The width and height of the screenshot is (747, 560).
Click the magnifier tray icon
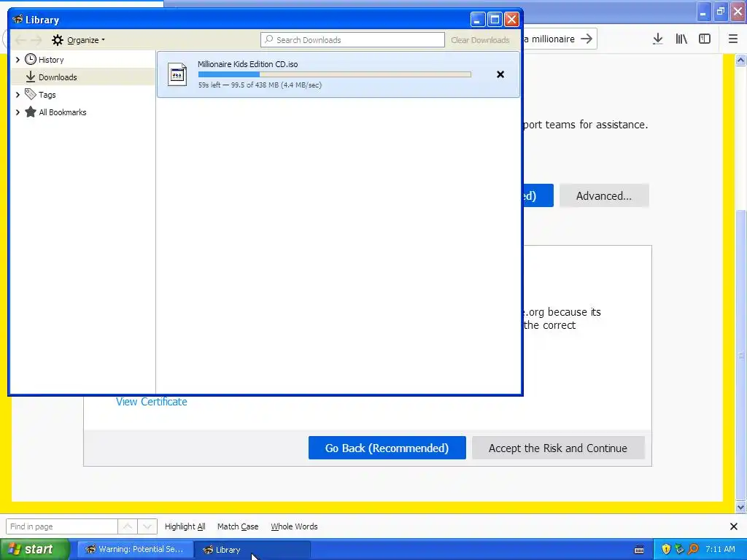(693, 550)
